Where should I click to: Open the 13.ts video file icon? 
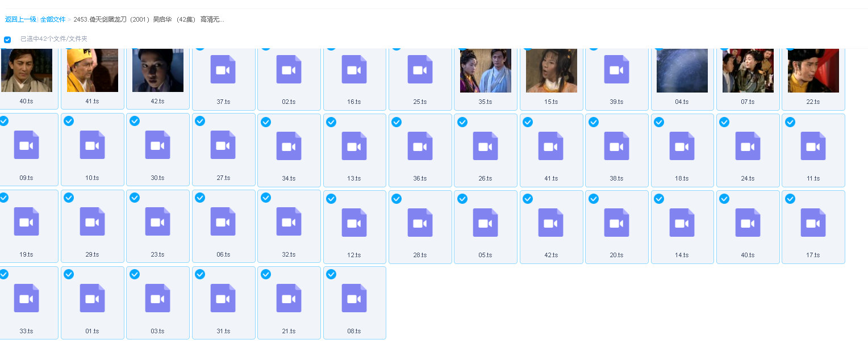click(x=354, y=145)
